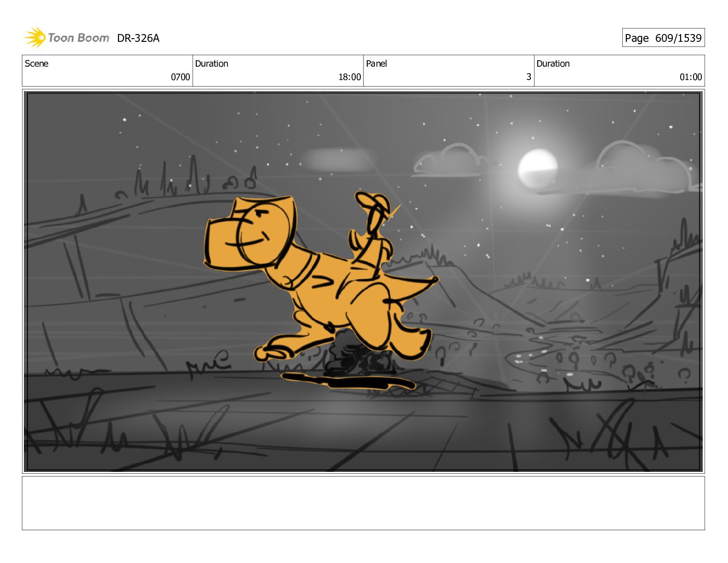Screen dimensions: 728x563
Task: Click the Toon Boom logo
Action: point(67,37)
